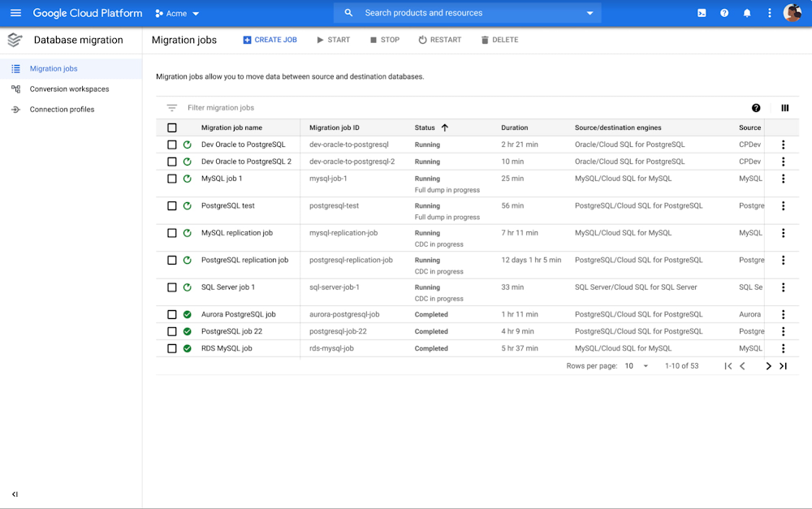Image resolution: width=812 pixels, height=509 pixels.
Task: Open actions menu for Dev Oracle to PostgreSQL 2
Action: click(783, 162)
